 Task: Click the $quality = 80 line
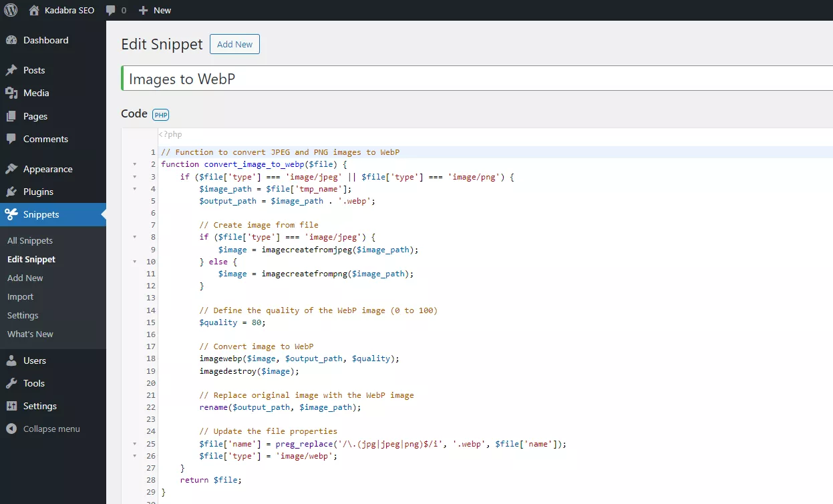point(232,322)
